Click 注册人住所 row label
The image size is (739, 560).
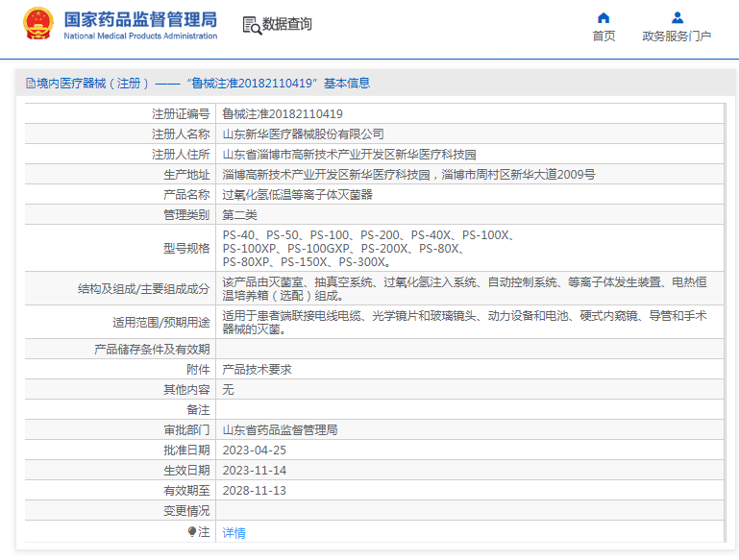181,155
